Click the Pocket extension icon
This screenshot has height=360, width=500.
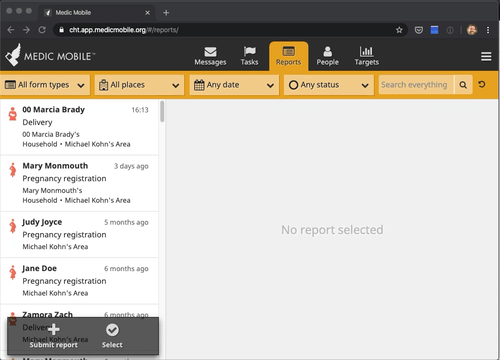[x=419, y=30]
